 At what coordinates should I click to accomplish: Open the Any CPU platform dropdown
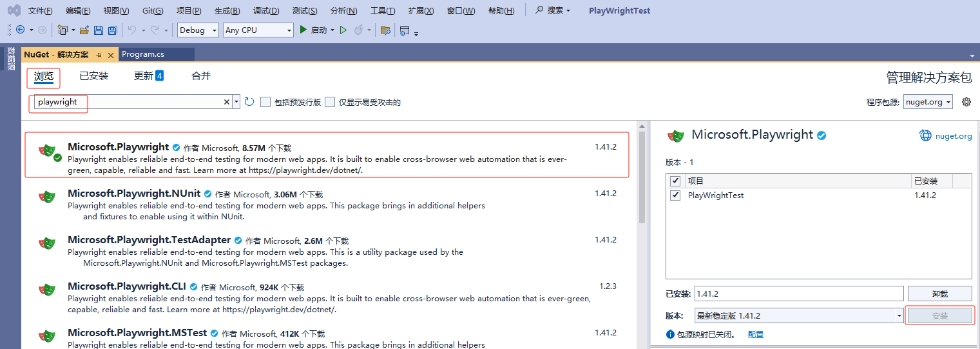258,30
